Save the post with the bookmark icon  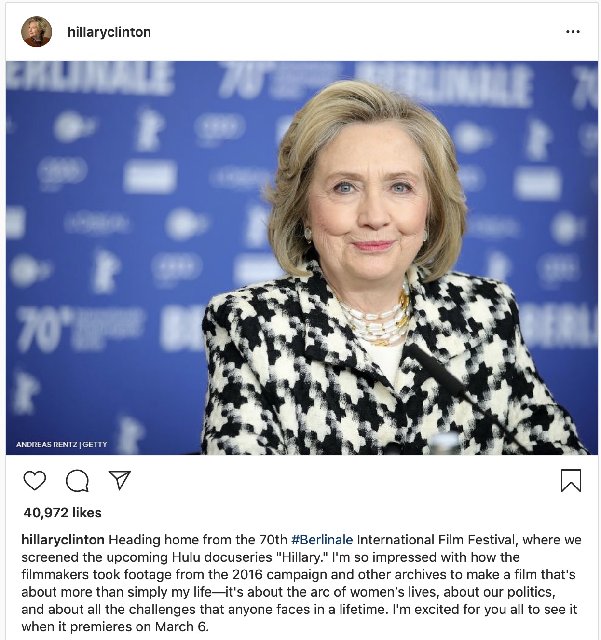tap(571, 480)
